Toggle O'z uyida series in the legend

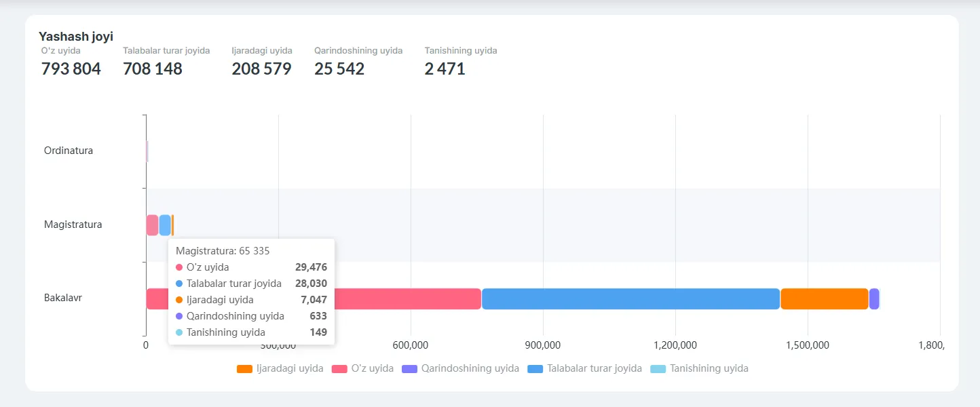coord(362,368)
